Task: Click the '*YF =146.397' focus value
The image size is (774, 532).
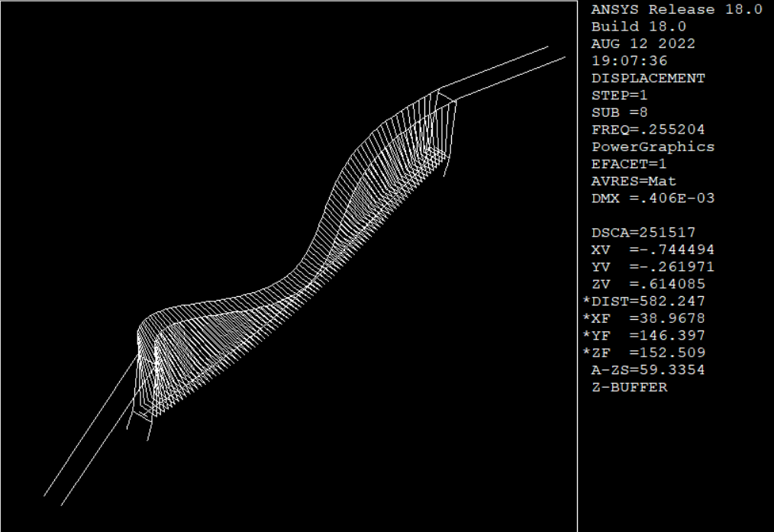Action: (643, 336)
